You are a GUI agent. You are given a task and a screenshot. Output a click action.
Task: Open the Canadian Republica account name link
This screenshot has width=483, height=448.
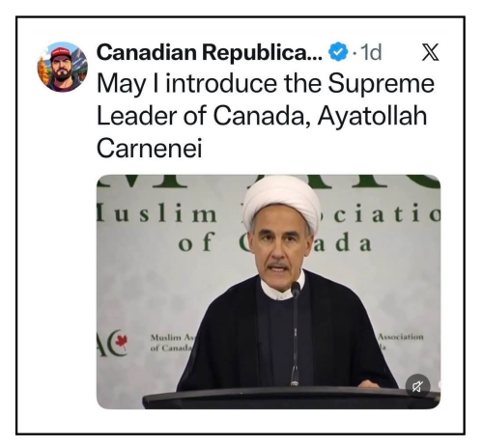(x=210, y=52)
